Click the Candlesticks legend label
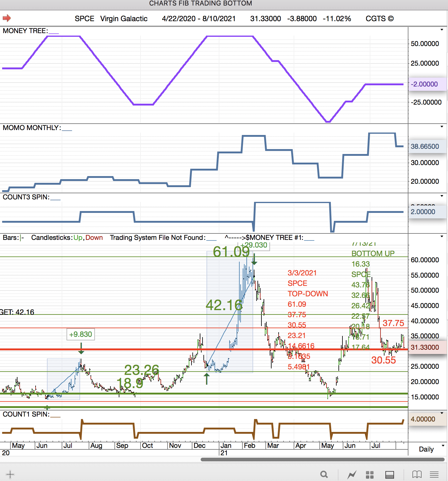Screen dimensions: 448x481 pyautogui.click(x=52, y=237)
